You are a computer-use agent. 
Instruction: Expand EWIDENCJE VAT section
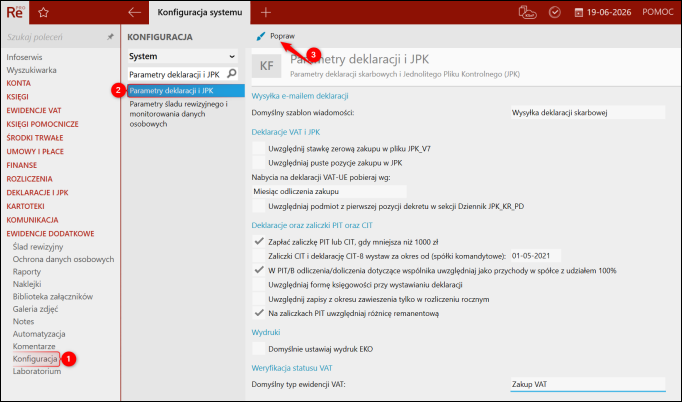click(x=34, y=111)
